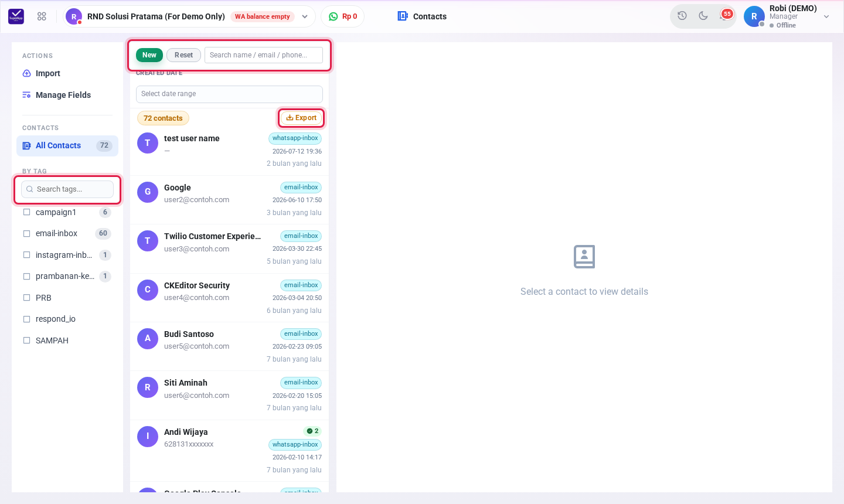This screenshot has height=504, width=844.
Task: Click the Manage Fields icon
Action: point(26,95)
